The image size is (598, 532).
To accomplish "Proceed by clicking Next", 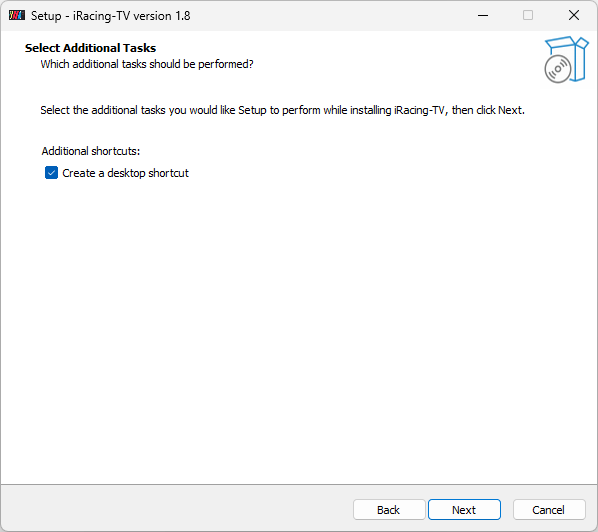I will tap(464, 509).
